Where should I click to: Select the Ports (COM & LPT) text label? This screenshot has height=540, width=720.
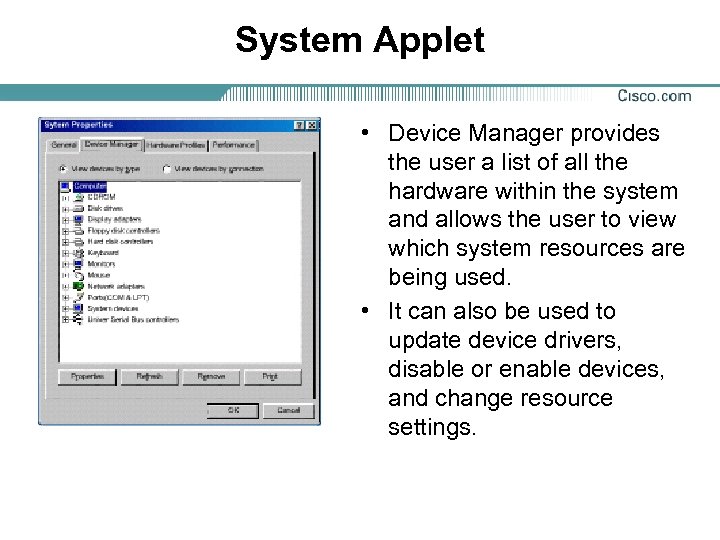pyautogui.click(x=118, y=298)
